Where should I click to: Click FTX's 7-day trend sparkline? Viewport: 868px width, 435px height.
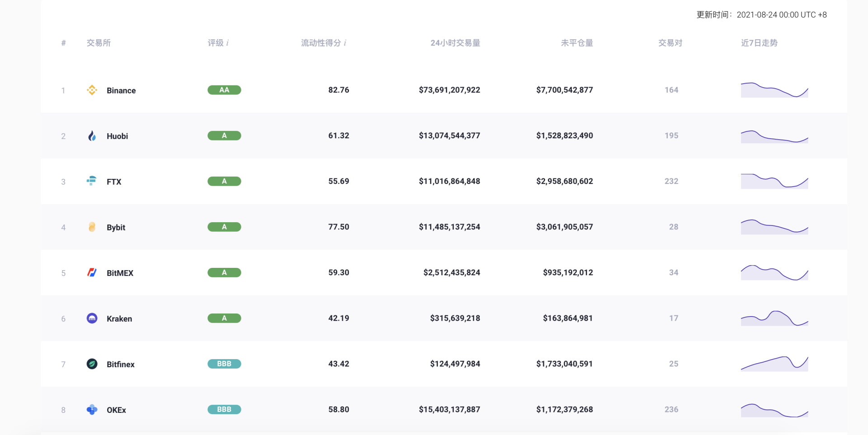coord(774,181)
